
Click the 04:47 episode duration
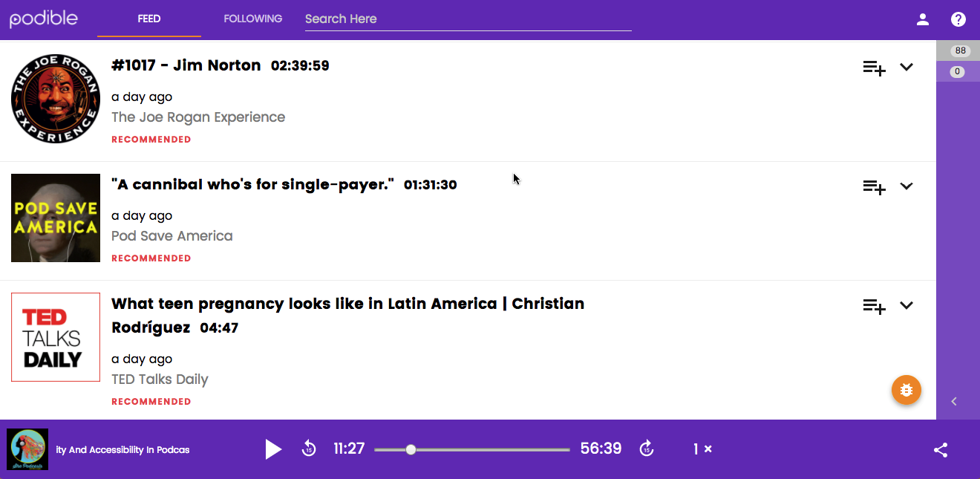219,328
